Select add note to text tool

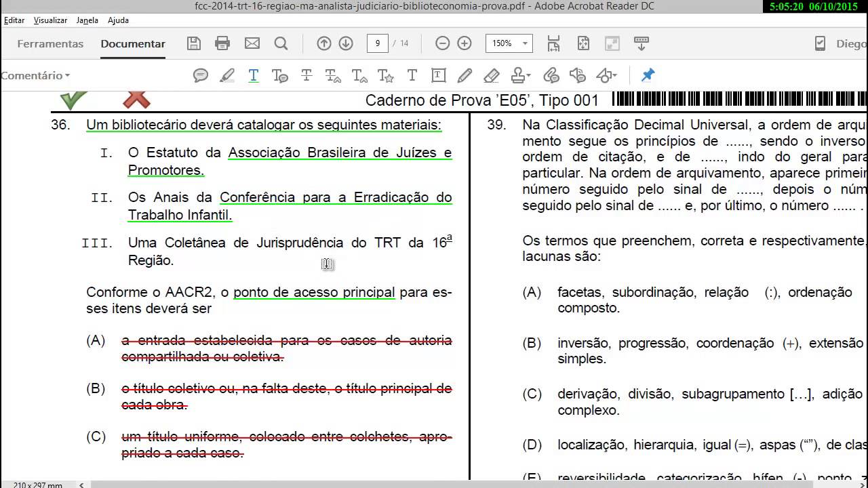[x=279, y=75]
